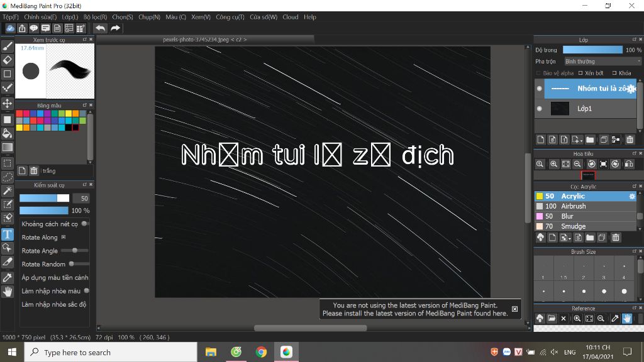The image size is (644, 362).
Task: Add a new layer in Lớp panel
Action: (540, 140)
